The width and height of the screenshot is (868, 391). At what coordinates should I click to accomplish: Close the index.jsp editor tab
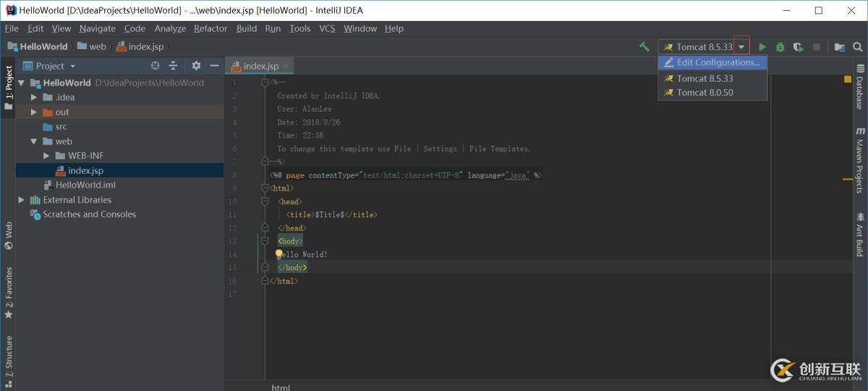click(x=286, y=65)
